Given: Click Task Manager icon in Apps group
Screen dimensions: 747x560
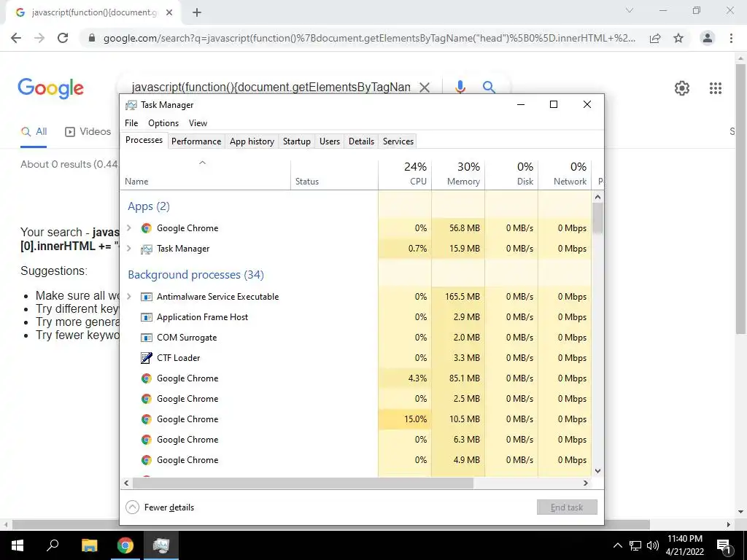Looking at the screenshot, I should tap(146, 249).
